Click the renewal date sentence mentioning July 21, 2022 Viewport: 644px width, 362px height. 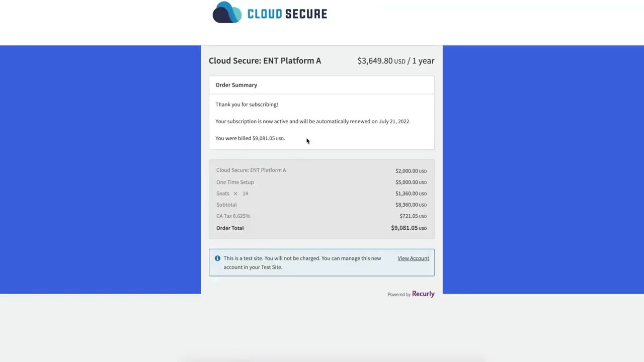click(313, 121)
